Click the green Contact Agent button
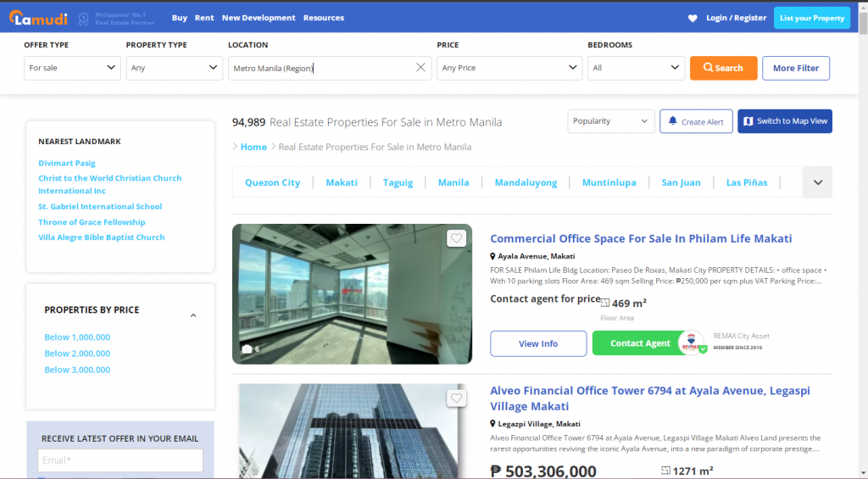This screenshot has height=479, width=868. pos(640,343)
